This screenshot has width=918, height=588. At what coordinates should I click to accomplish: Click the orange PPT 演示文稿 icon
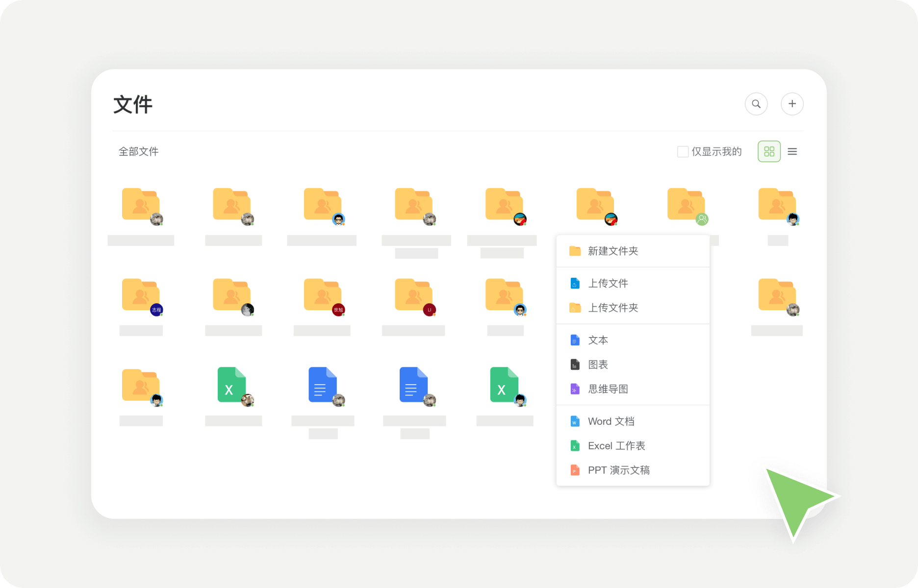tap(574, 470)
